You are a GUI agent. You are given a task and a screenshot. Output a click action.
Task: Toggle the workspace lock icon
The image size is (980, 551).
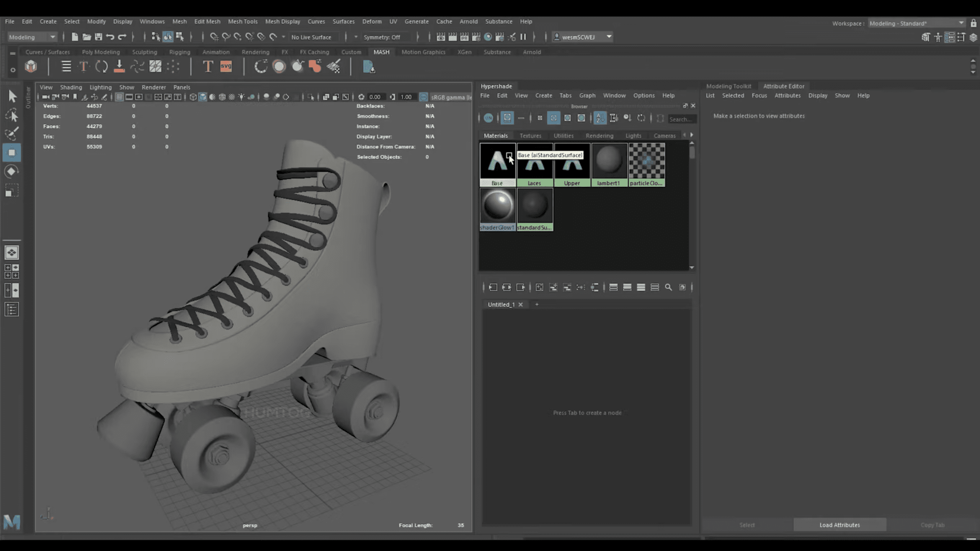click(x=973, y=23)
